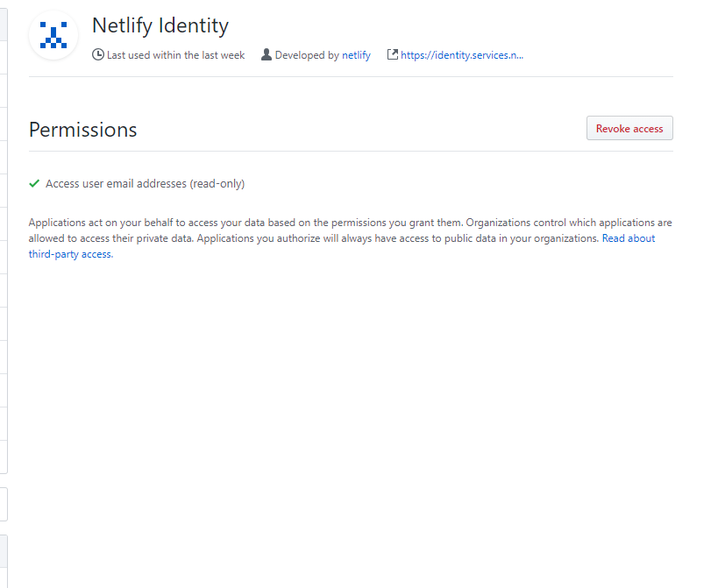This screenshot has width=718, height=588.
Task: Click the "Netlify Identity" title text
Action: coord(160,25)
